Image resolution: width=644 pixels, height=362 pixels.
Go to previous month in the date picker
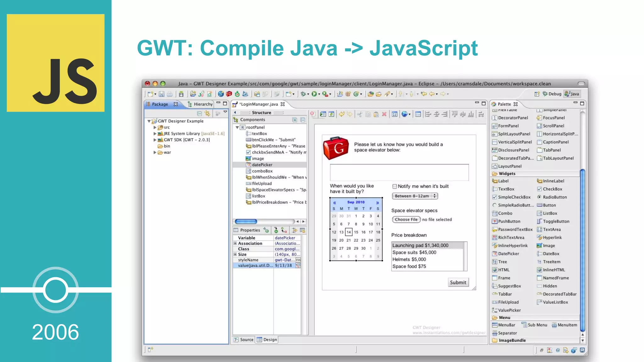[335, 202]
